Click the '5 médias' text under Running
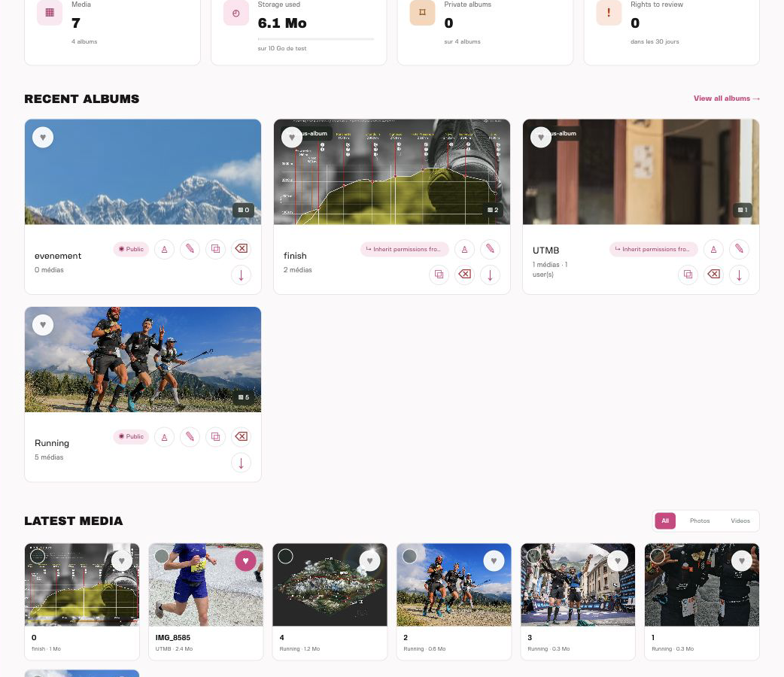 pyautogui.click(x=49, y=457)
